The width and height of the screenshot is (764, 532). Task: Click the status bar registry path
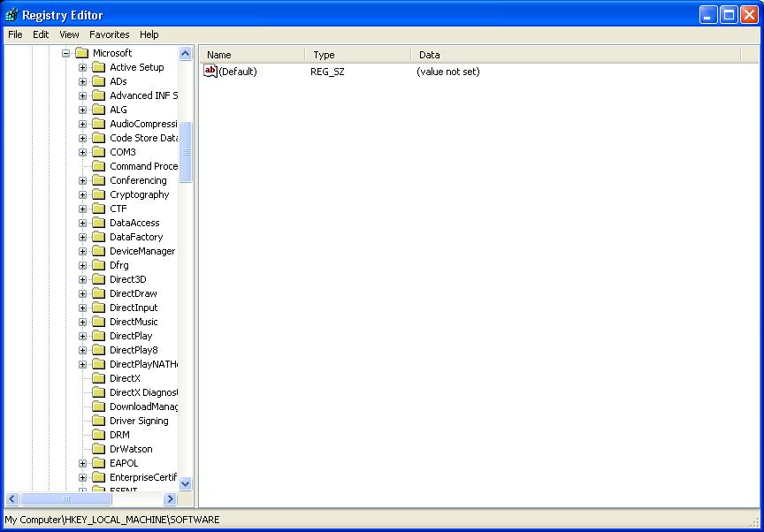click(112, 520)
